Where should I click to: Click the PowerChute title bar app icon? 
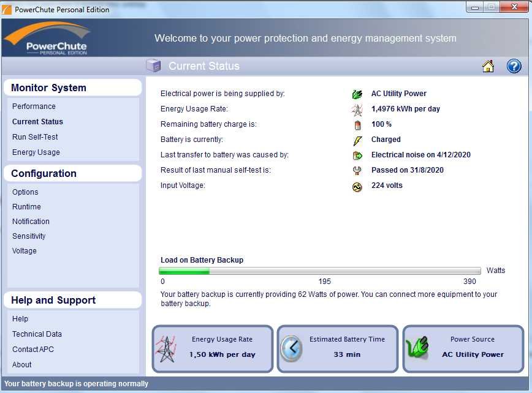click(7, 9)
